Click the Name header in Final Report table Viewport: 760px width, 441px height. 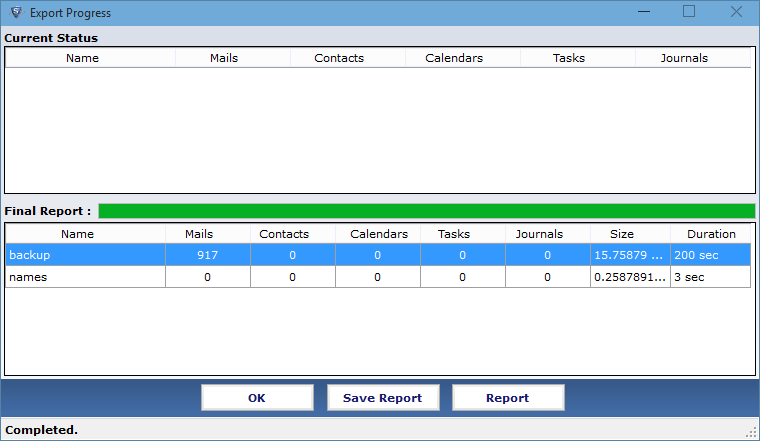[x=78, y=234]
